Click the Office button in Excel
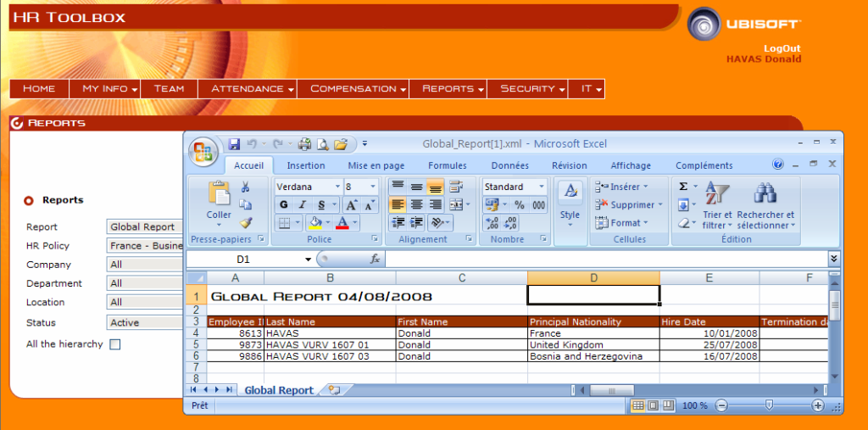 pos(203,151)
